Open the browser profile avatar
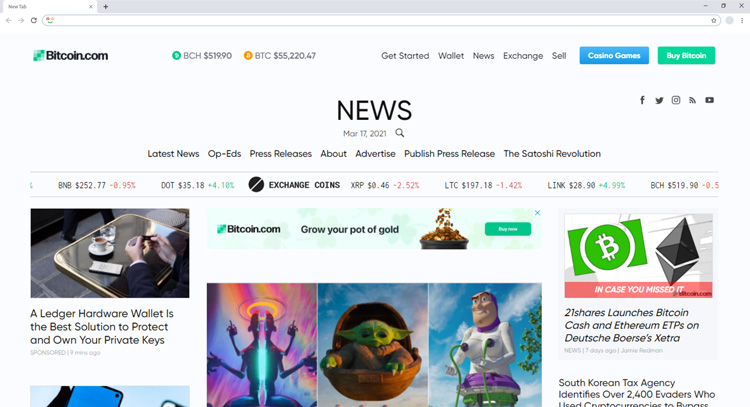The image size is (750, 407). 729,20
